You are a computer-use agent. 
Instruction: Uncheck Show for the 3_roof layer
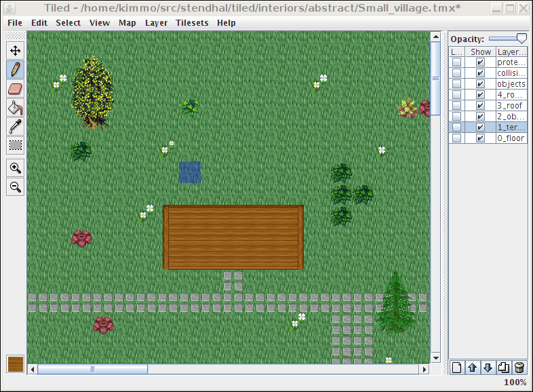click(x=480, y=106)
